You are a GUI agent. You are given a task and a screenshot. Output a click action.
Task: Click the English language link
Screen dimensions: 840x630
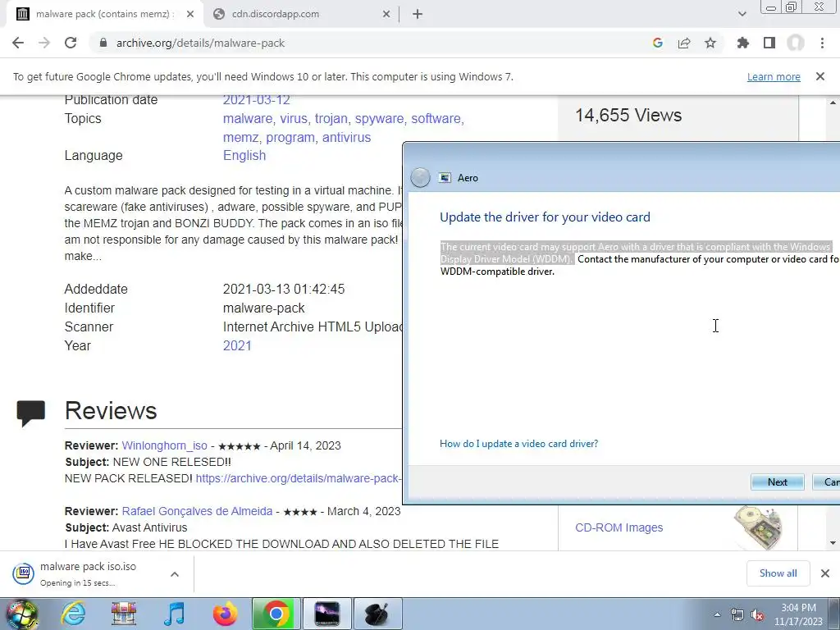[244, 155]
